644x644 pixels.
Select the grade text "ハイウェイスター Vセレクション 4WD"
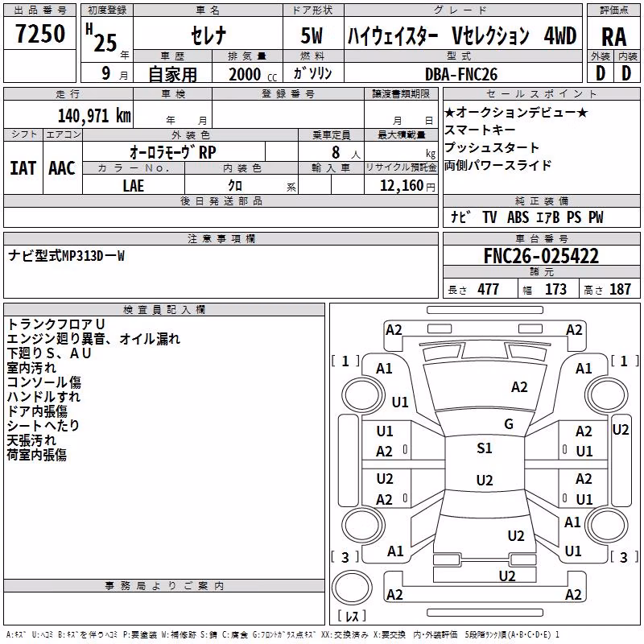(x=462, y=35)
